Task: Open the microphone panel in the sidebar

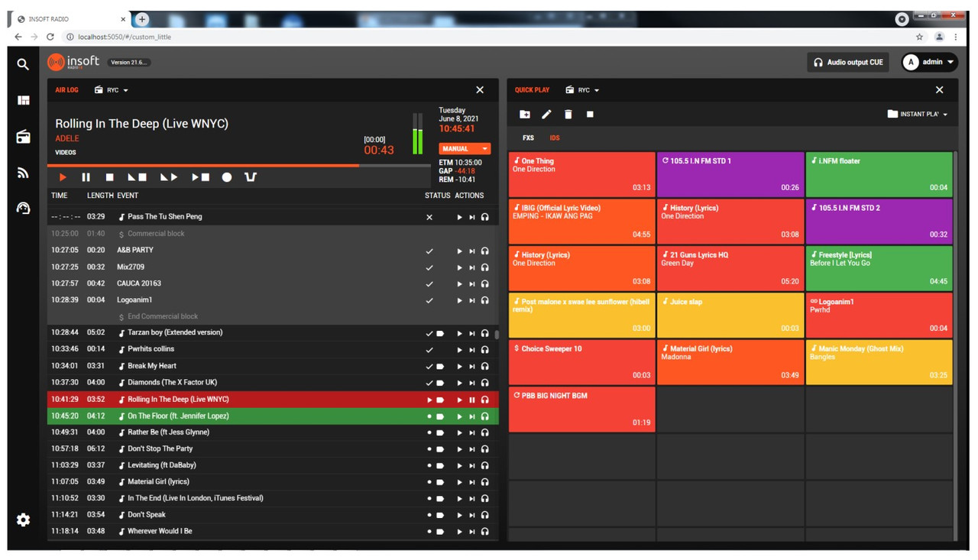Action: 22,207
